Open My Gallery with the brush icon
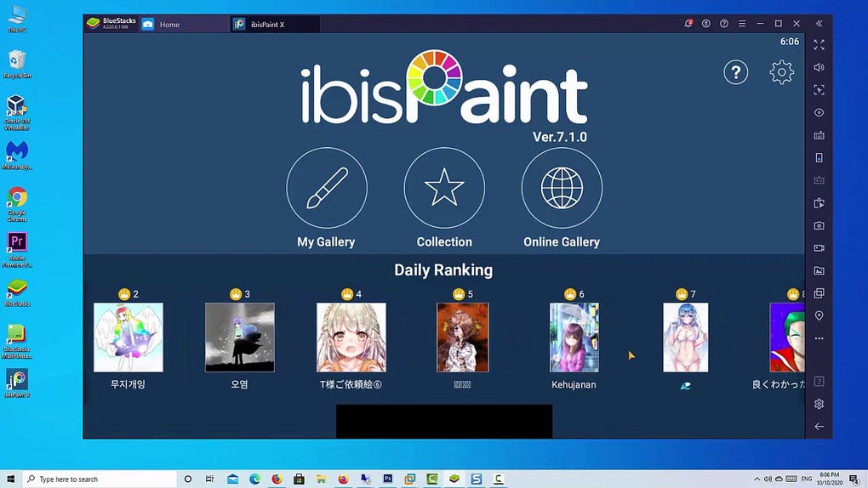 (x=327, y=188)
